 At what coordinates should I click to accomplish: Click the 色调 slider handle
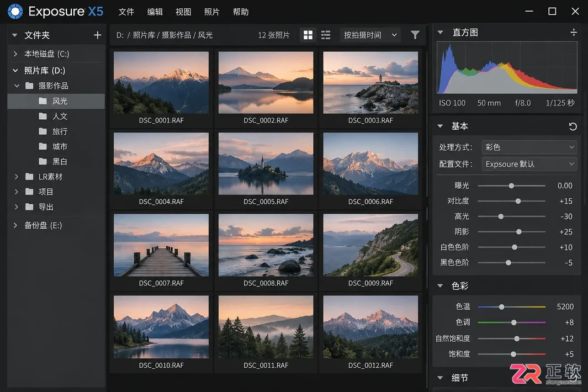514,322
